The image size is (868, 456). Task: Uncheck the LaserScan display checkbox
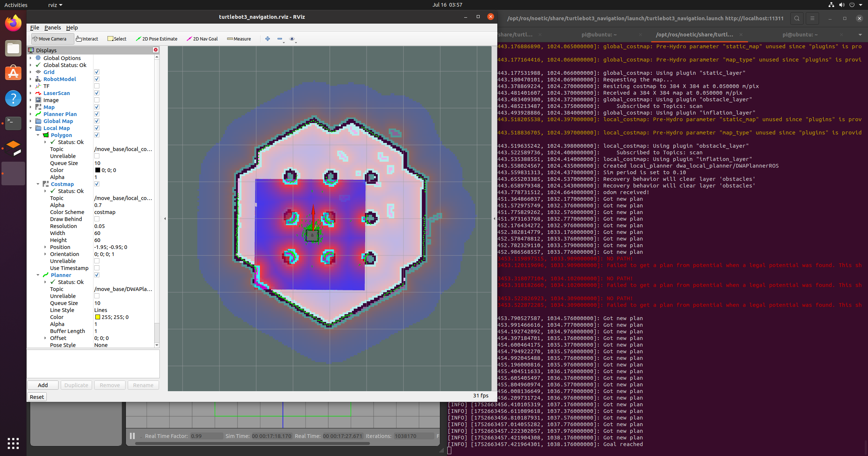point(97,93)
